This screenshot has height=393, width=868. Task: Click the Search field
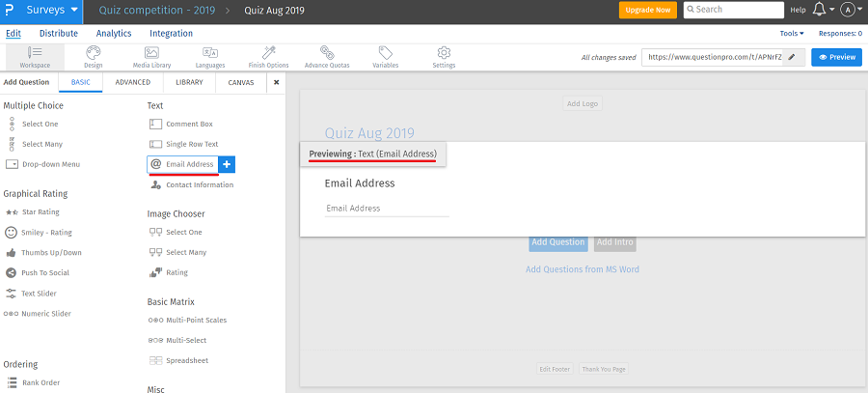pos(734,10)
